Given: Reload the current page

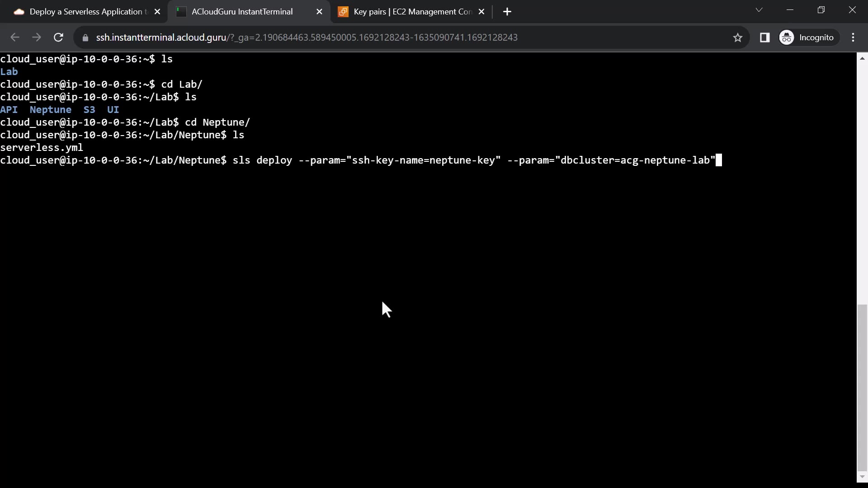Looking at the screenshot, I should tap(58, 38).
